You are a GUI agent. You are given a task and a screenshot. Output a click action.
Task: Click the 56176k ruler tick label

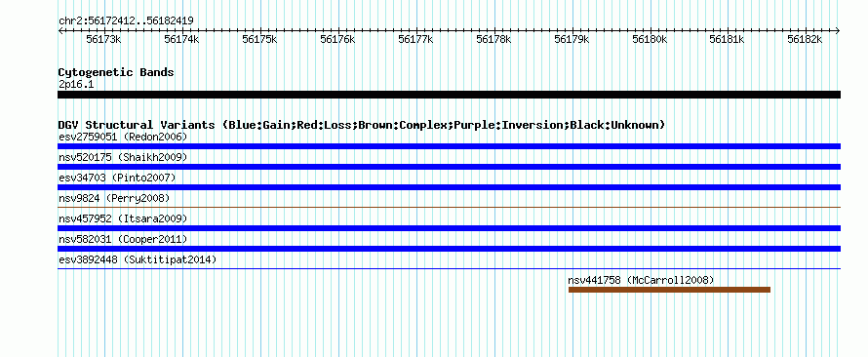pyautogui.click(x=338, y=40)
